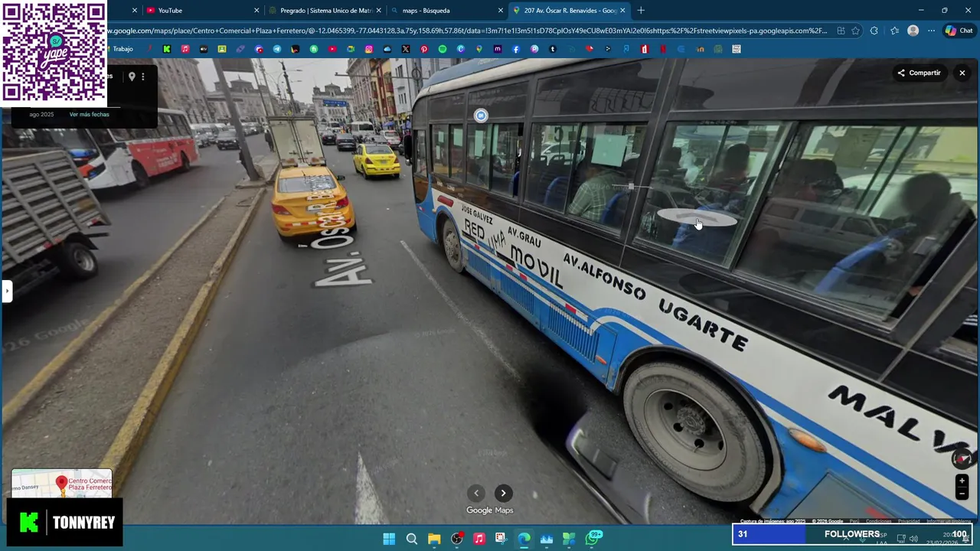Image resolution: width=980 pixels, height=551 pixels.
Task: Open the Tumblr bookmark
Action: click(x=553, y=49)
